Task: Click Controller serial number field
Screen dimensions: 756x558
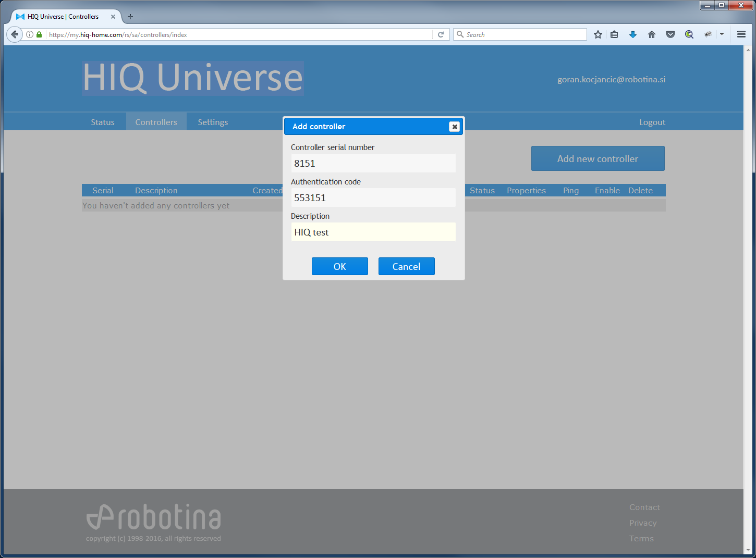Action: 373,164
